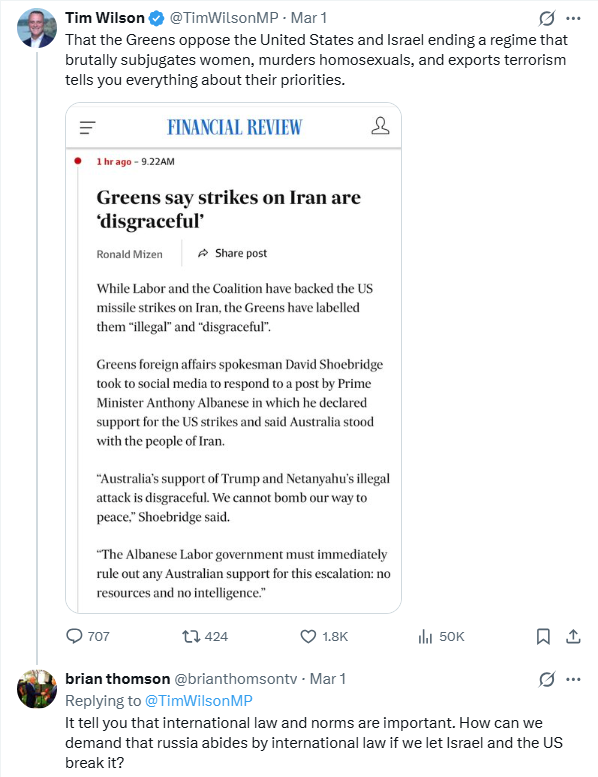598x777 pixels.
Task: Open brian thomson's profile avatar
Action: coord(37,689)
